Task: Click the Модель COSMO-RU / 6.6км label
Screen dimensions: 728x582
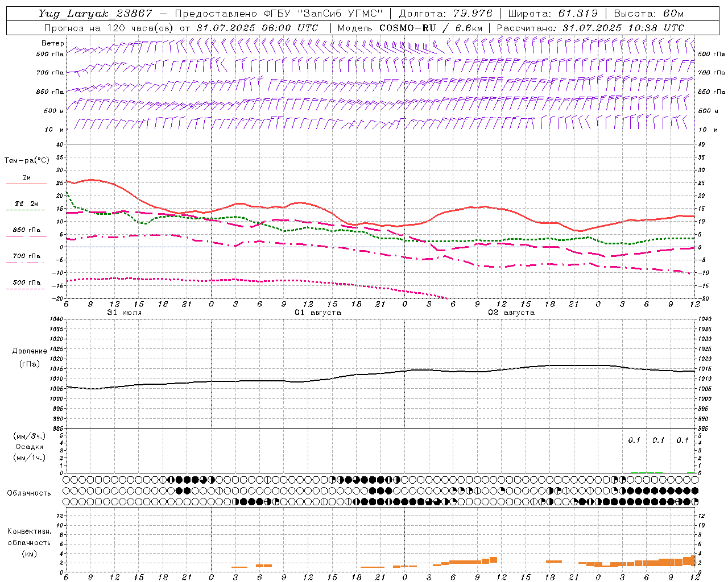Action: (410, 28)
